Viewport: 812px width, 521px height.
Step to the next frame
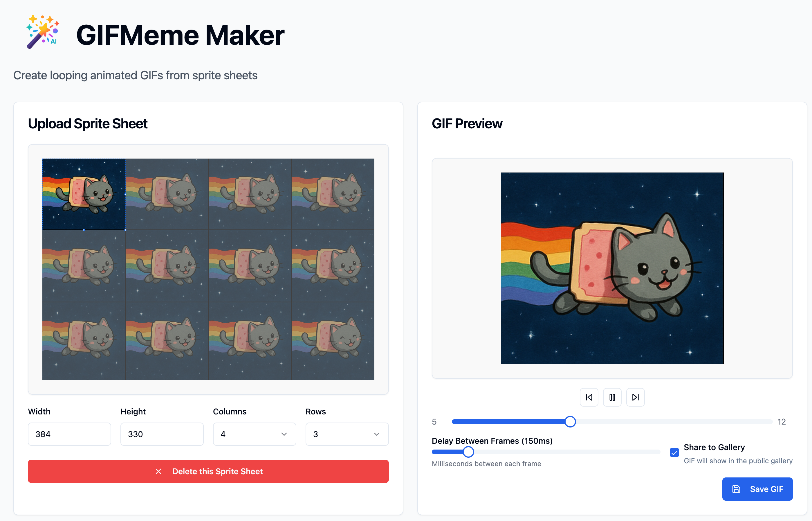[x=635, y=397]
